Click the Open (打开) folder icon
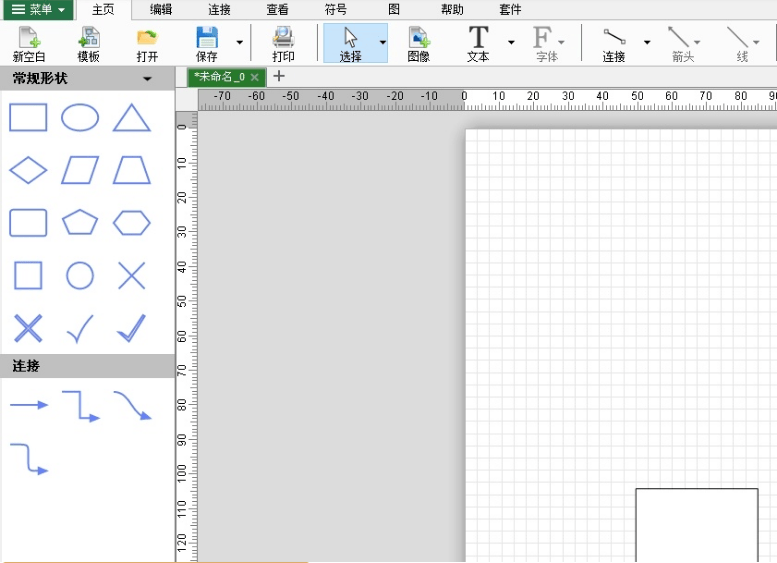This screenshot has height=563, width=777. click(147, 43)
